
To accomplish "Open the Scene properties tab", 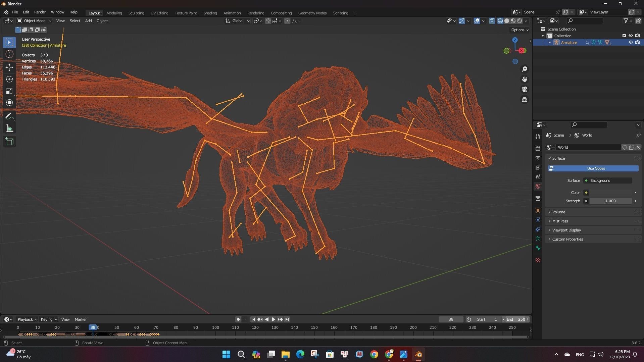I will point(538,176).
